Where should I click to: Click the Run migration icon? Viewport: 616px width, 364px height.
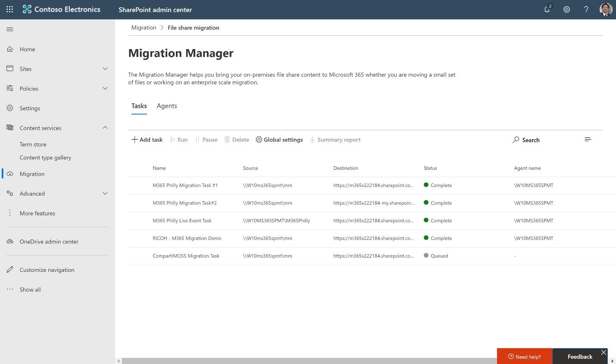(178, 140)
